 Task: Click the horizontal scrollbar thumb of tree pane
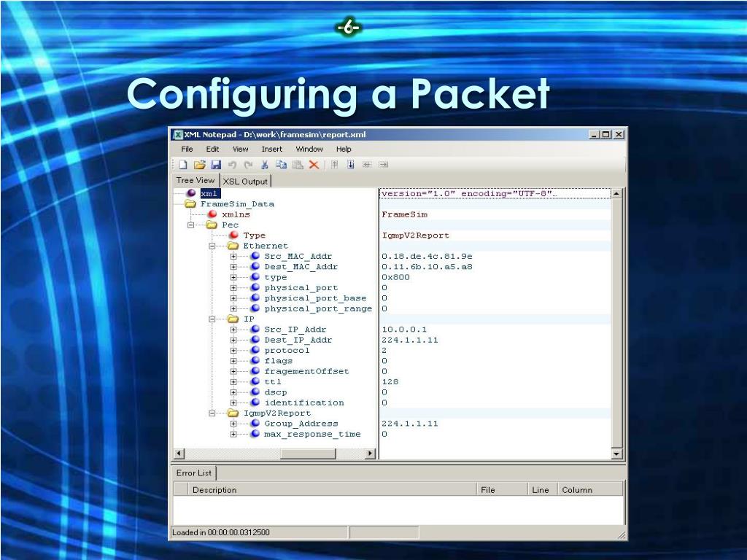(308, 454)
